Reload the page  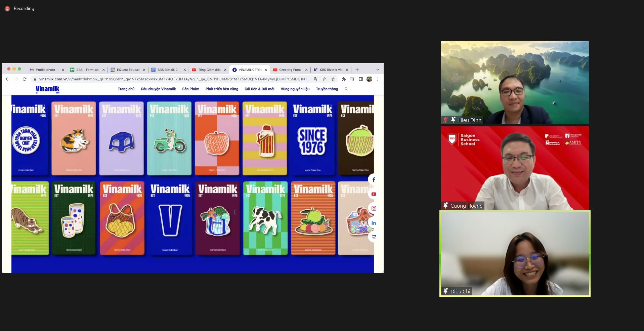coord(25,79)
